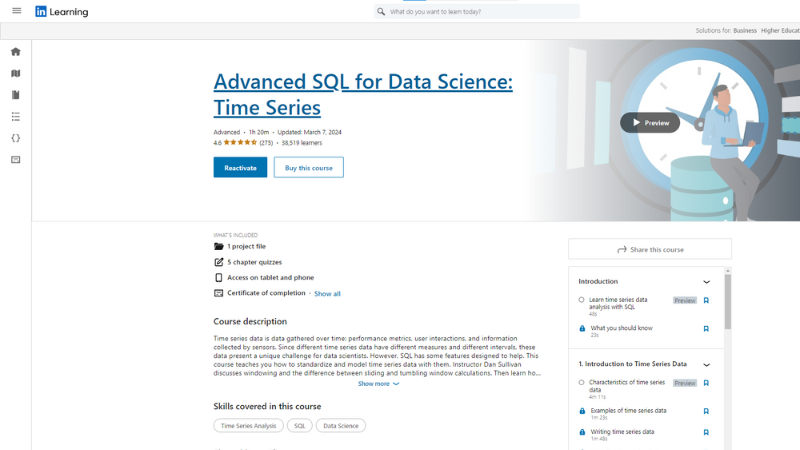This screenshot has height=450, width=800.
Task: Open the curly braces code icon in the sidebar
Action: tap(16, 138)
